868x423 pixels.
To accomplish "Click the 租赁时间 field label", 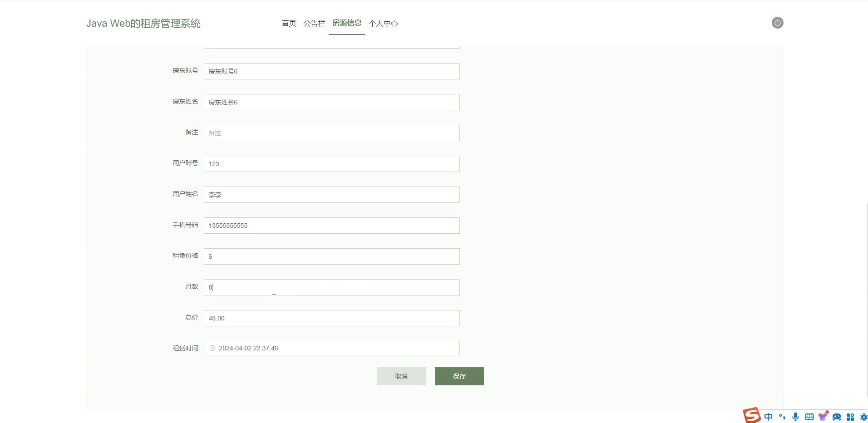I will pyautogui.click(x=185, y=348).
